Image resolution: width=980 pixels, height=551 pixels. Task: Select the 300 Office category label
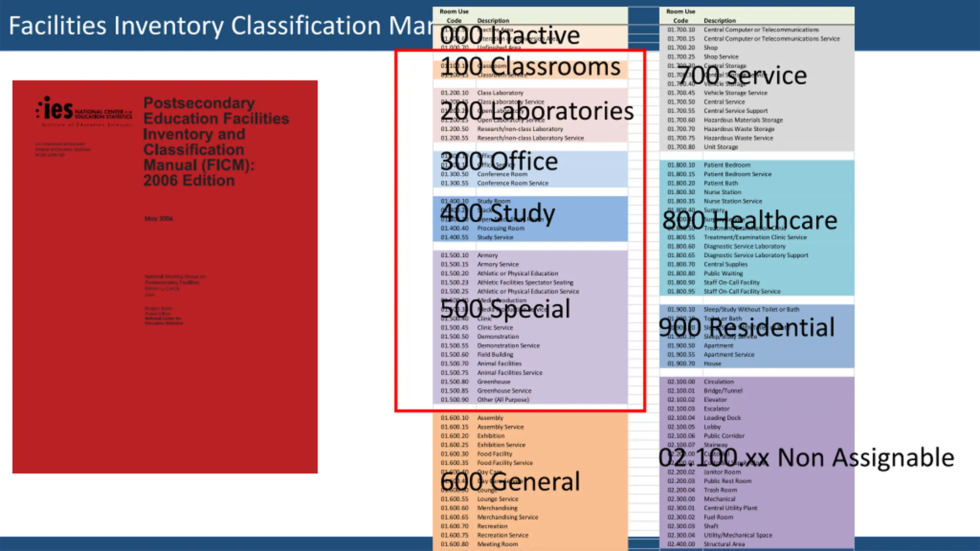(x=499, y=161)
